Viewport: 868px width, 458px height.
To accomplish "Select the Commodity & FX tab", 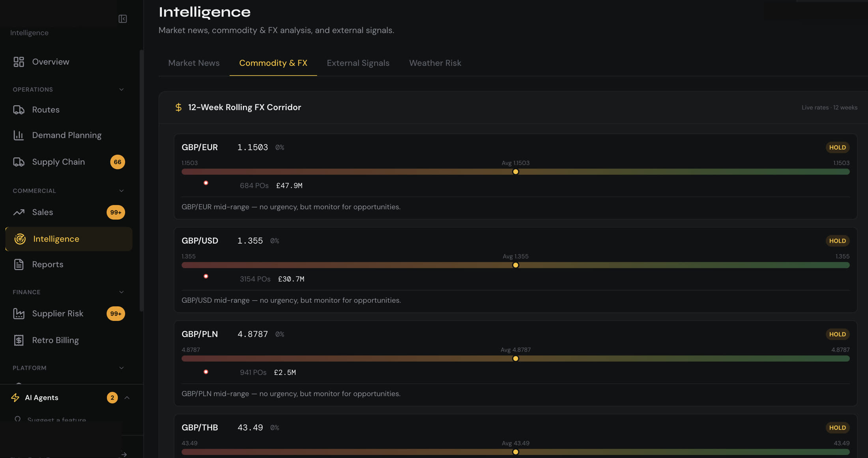I will [273, 63].
